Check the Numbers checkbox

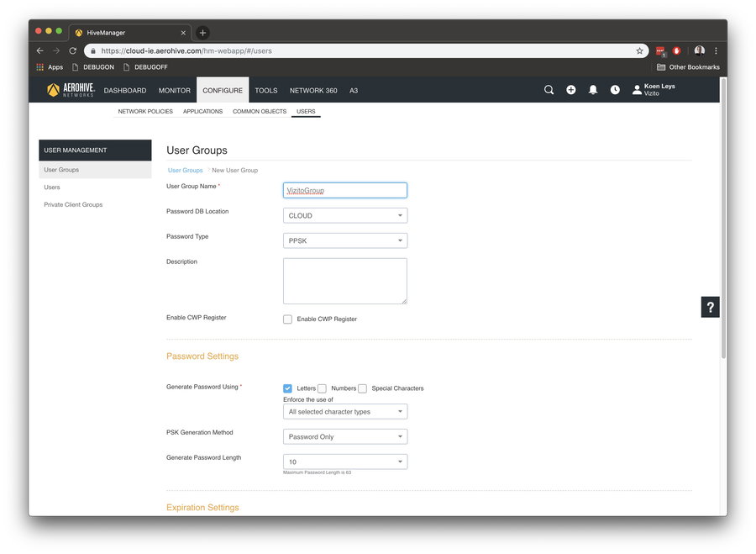[322, 388]
